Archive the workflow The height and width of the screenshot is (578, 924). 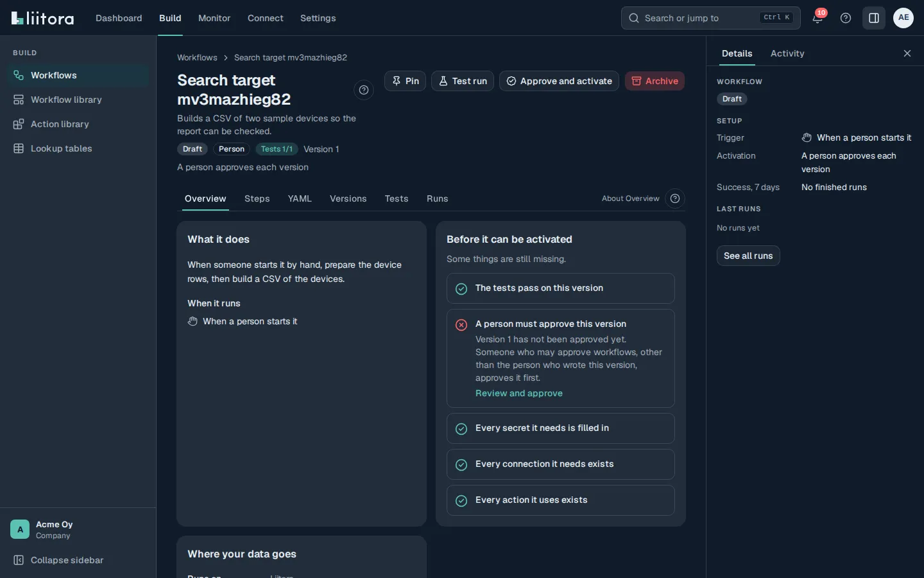[654, 81]
